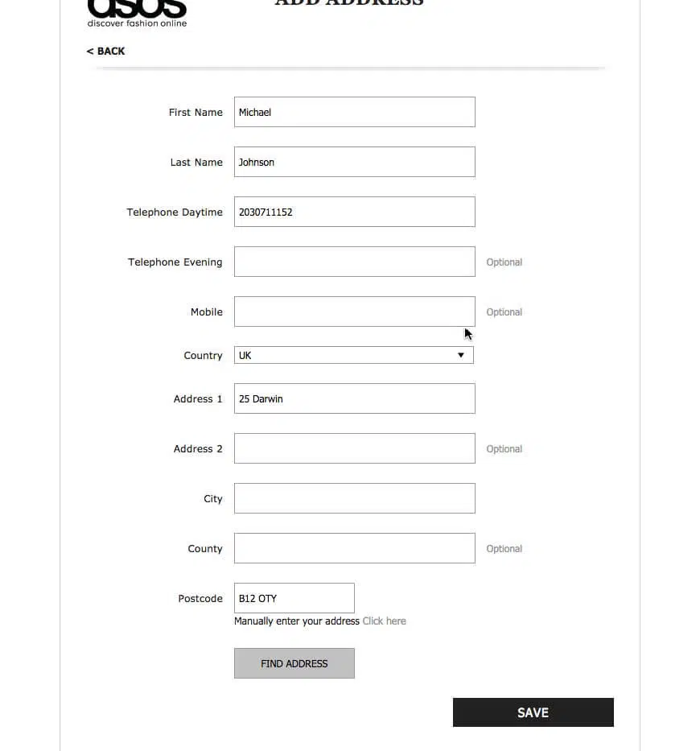Click the First Name label
The width and height of the screenshot is (700, 751).
click(x=196, y=113)
